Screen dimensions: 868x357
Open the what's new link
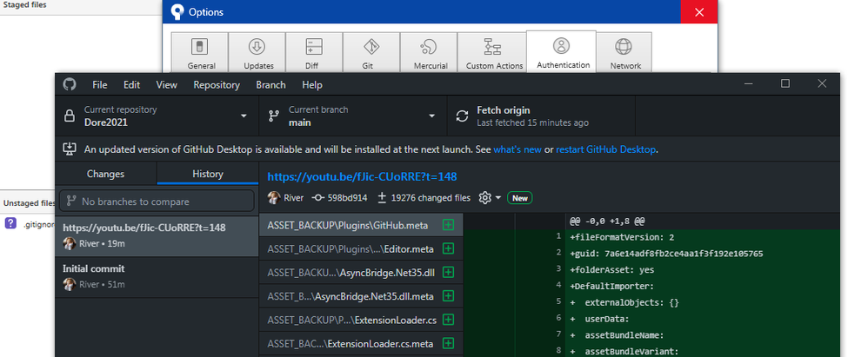[x=517, y=149]
